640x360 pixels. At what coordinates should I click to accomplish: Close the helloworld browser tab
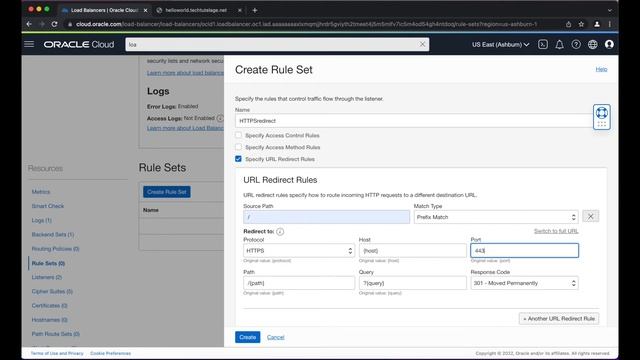click(x=240, y=10)
